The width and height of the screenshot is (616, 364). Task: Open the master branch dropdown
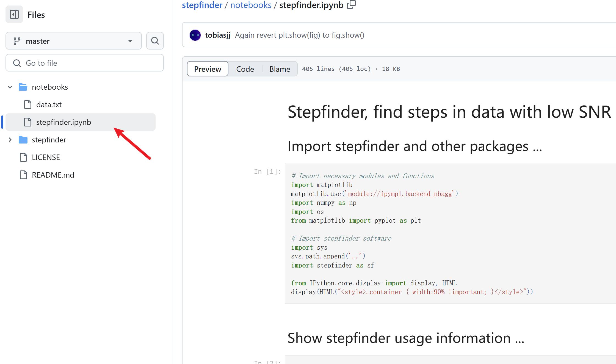coord(74,41)
